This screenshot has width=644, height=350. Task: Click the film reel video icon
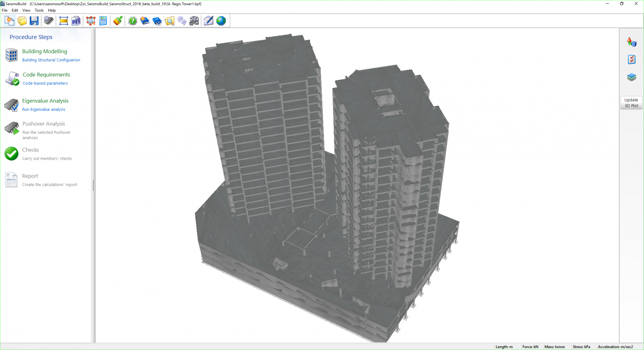(194, 21)
